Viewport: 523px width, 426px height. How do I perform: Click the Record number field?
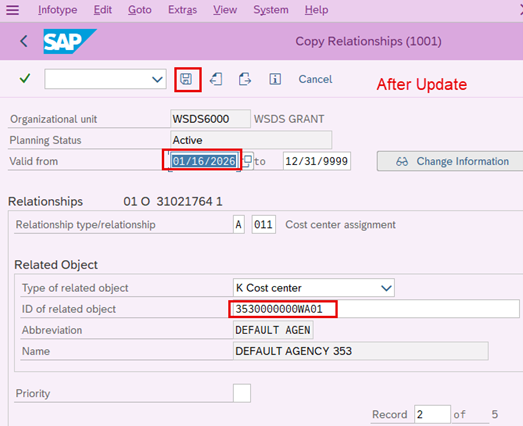432,414
